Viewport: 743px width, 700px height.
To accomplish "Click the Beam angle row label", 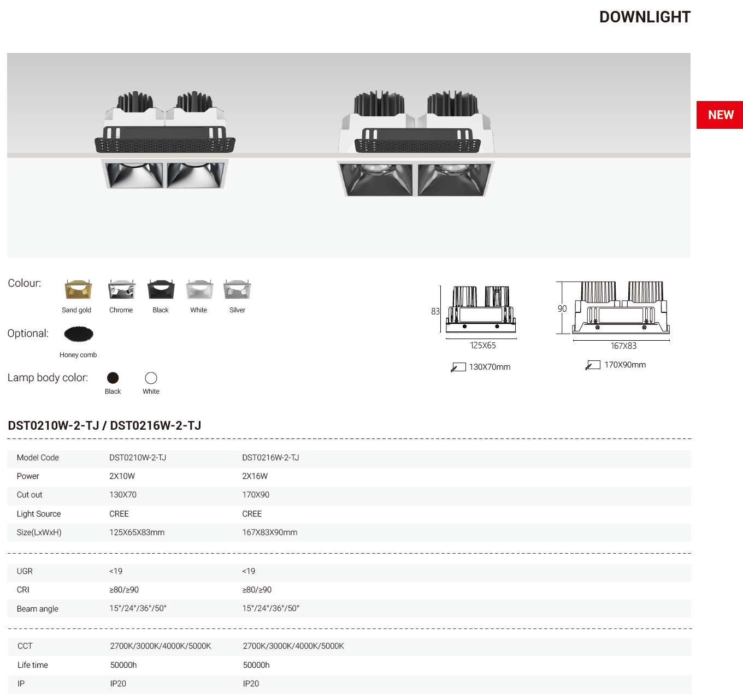I will click(38, 609).
